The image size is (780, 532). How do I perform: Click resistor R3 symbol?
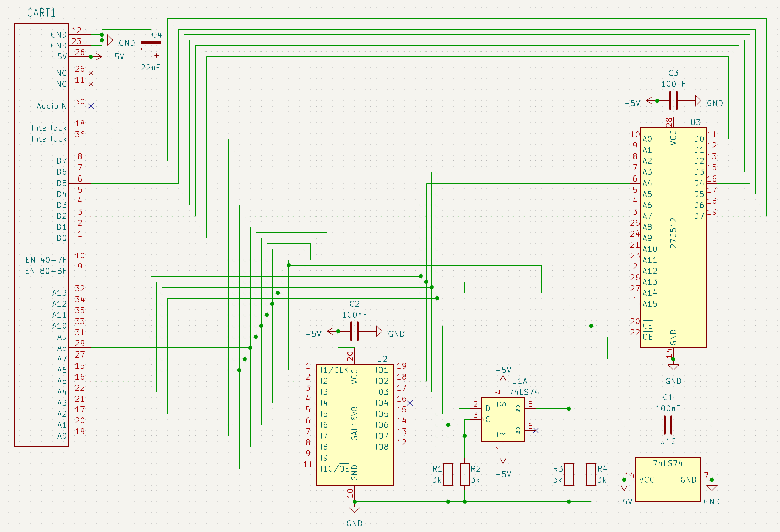click(x=569, y=474)
